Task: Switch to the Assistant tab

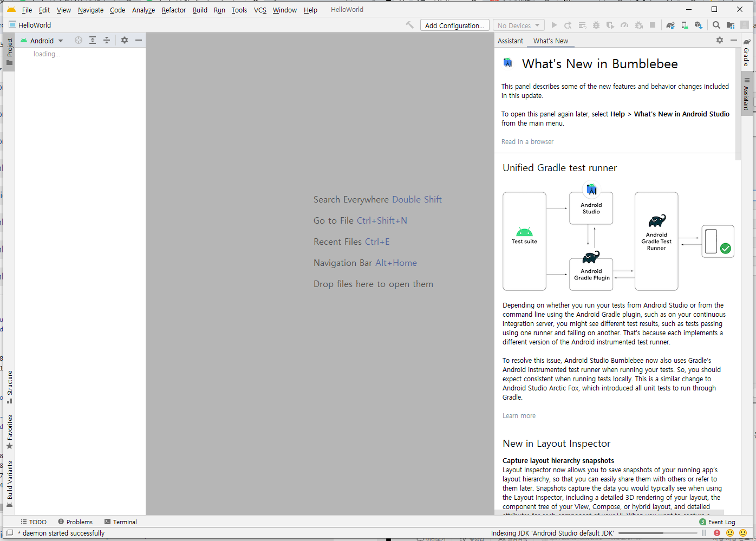Action: (510, 41)
